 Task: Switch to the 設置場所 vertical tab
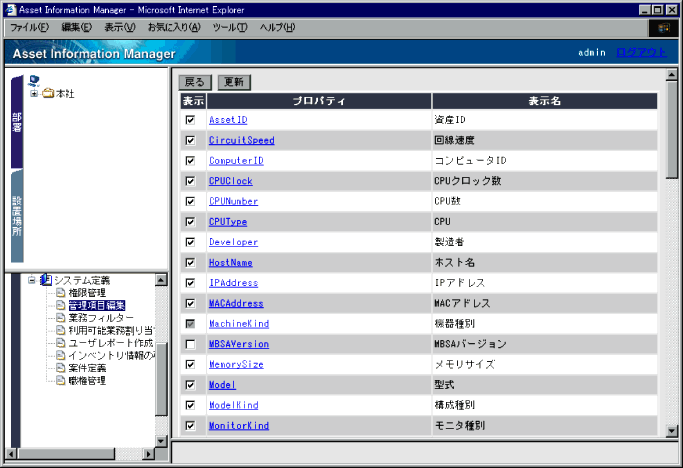click(x=17, y=216)
